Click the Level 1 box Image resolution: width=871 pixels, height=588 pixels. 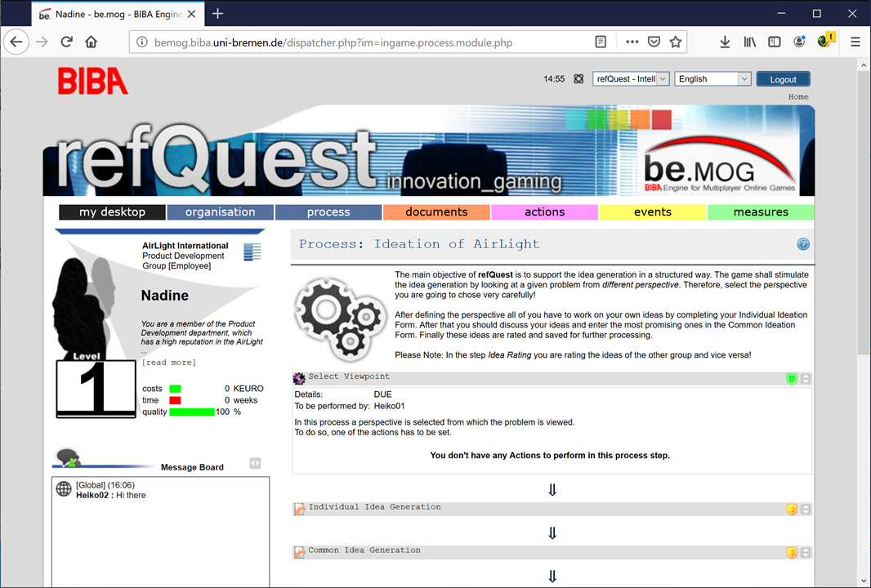96,388
